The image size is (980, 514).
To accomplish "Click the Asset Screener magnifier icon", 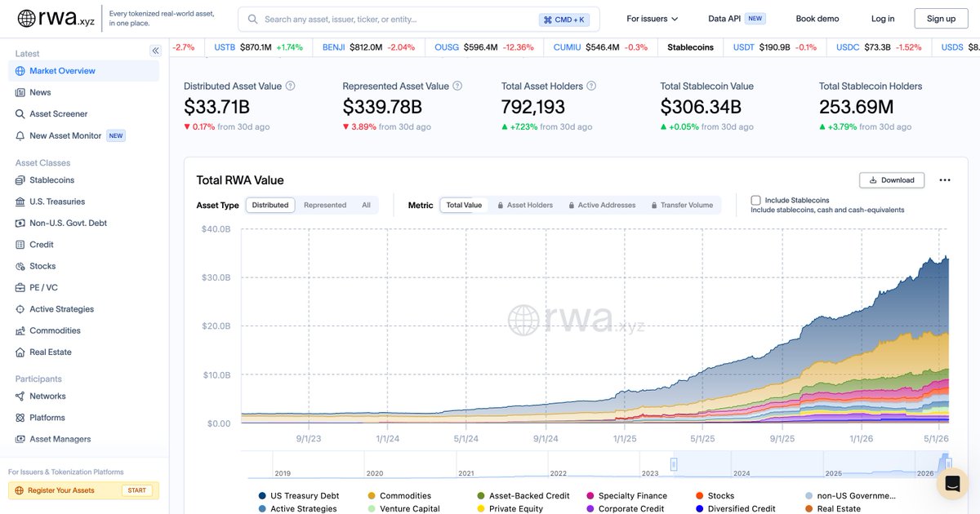I will [20, 114].
